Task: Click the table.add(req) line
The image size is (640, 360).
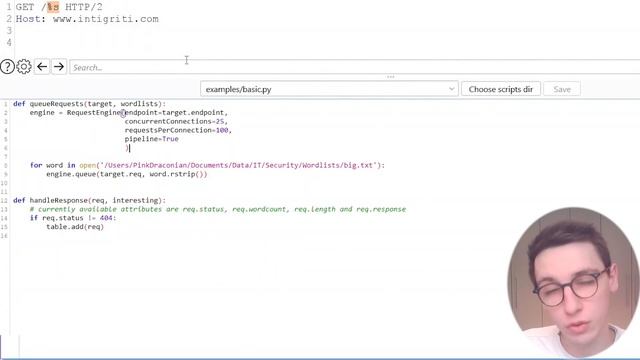Action: click(x=75, y=227)
